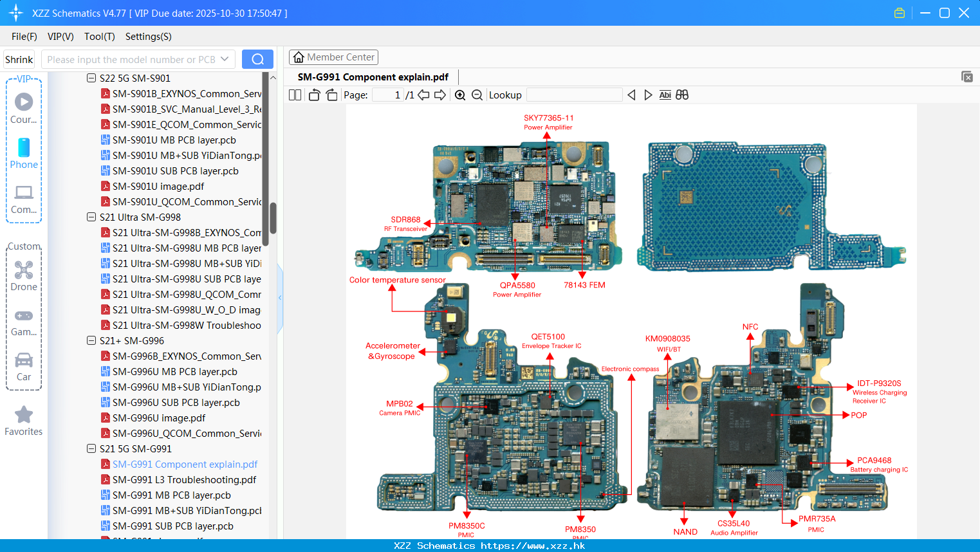Click the XZZ Schematics logo icon
The image size is (980, 552).
(16, 13)
